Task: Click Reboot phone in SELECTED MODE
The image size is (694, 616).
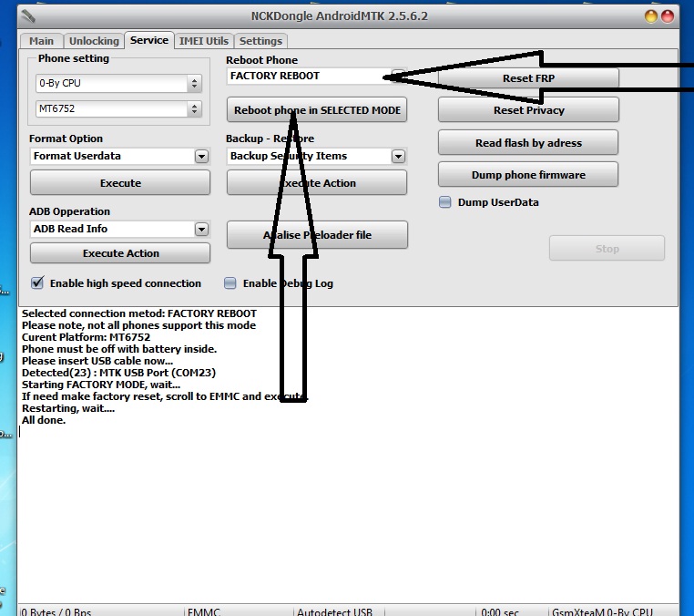Action: 317,110
